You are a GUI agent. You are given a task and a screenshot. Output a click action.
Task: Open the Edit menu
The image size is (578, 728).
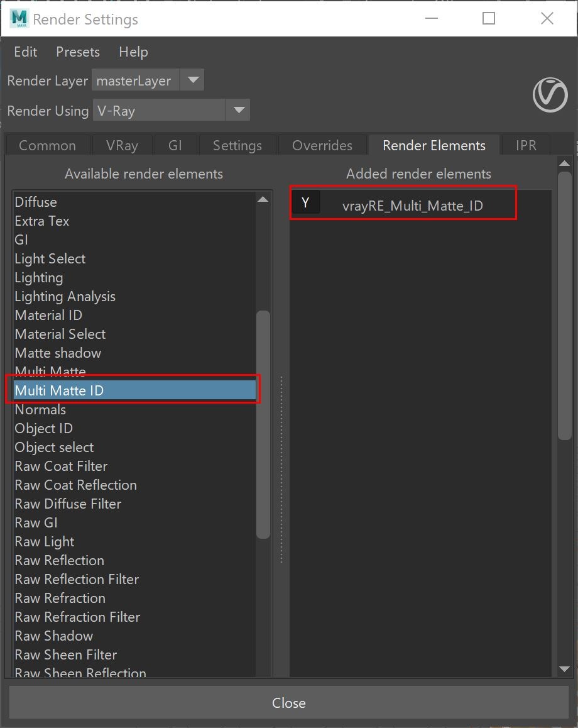tap(26, 52)
